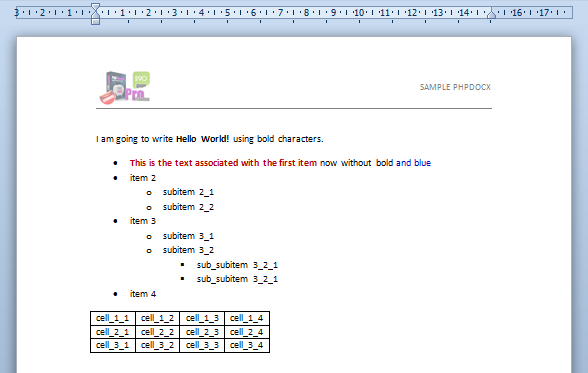Click table cell 'cell_2_2'
This screenshot has width=588, height=373.
pos(158,332)
